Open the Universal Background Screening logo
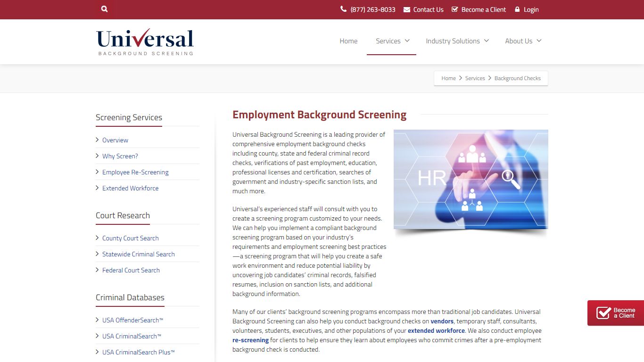The width and height of the screenshot is (644, 362). 145,42
